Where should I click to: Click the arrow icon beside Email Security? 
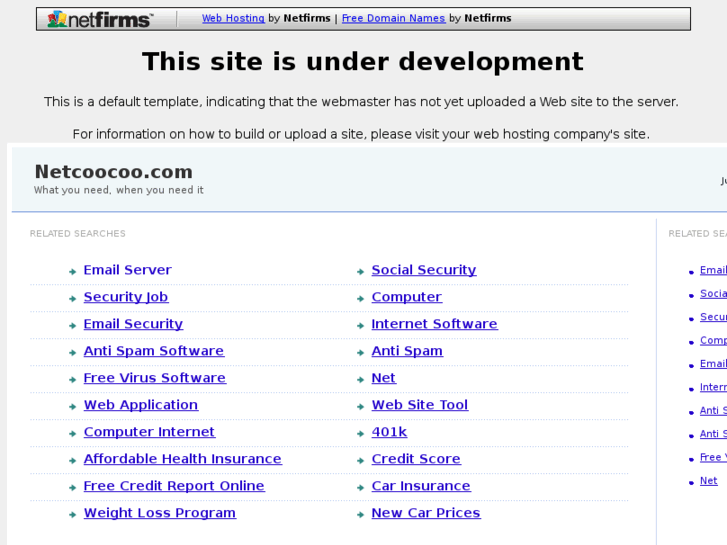click(x=72, y=326)
